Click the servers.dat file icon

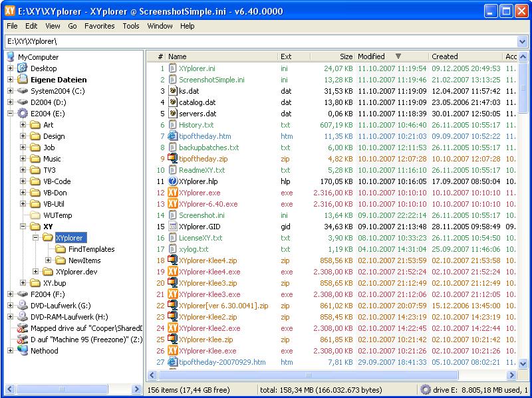[173, 113]
